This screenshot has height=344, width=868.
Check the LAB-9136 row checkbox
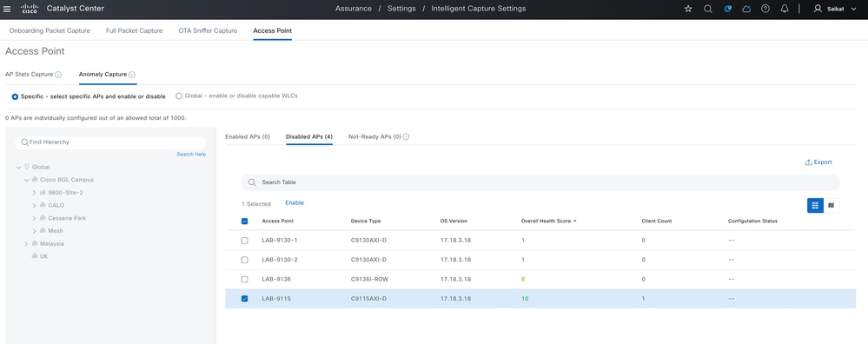click(x=245, y=280)
